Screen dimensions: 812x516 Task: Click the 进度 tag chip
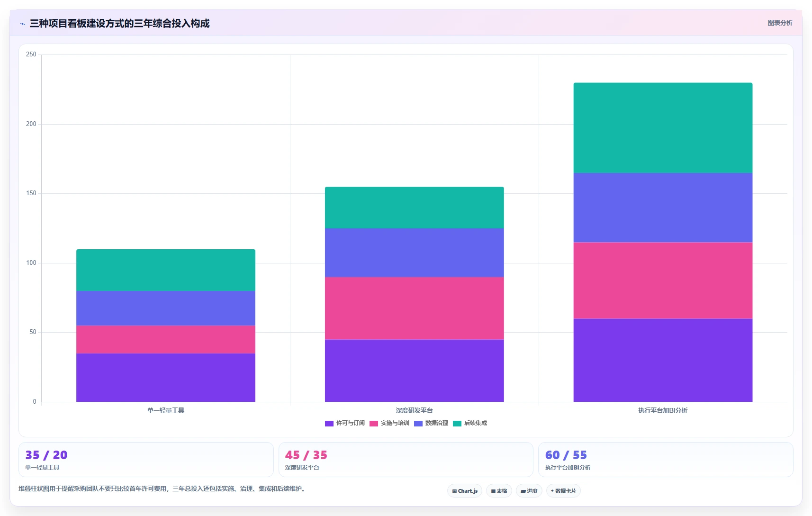529,491
